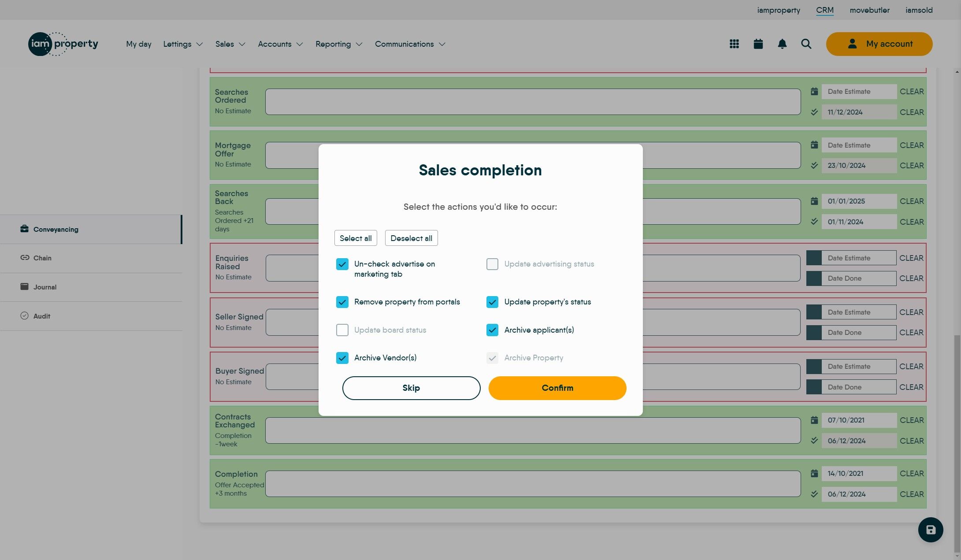Open the apps grid icon
The height and width of the screenshot is (560, 961).
(x=734, y=44)
